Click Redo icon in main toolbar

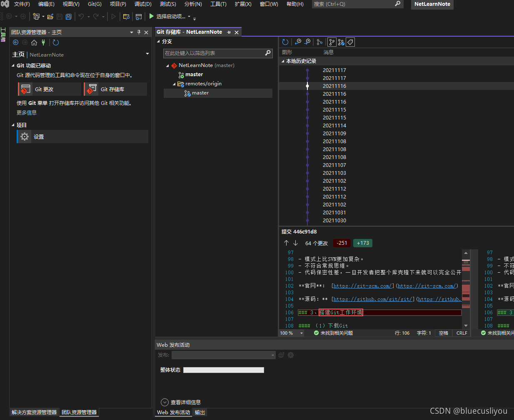coord(96,17)
